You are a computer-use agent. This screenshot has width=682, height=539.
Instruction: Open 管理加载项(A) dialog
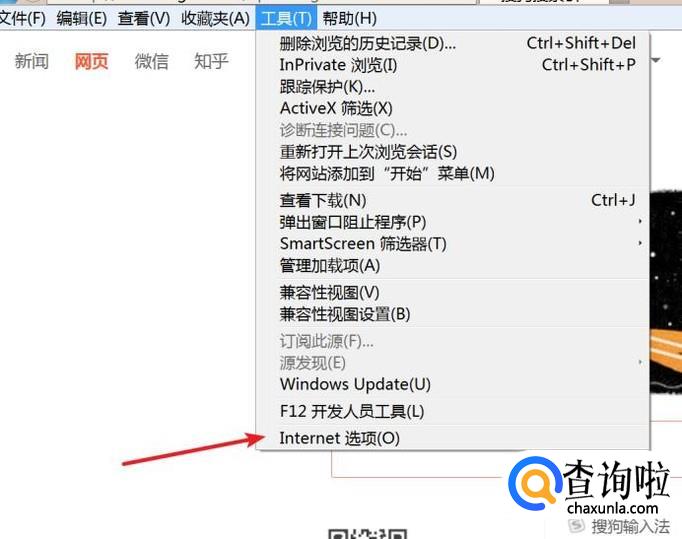[x=453, y=265]
